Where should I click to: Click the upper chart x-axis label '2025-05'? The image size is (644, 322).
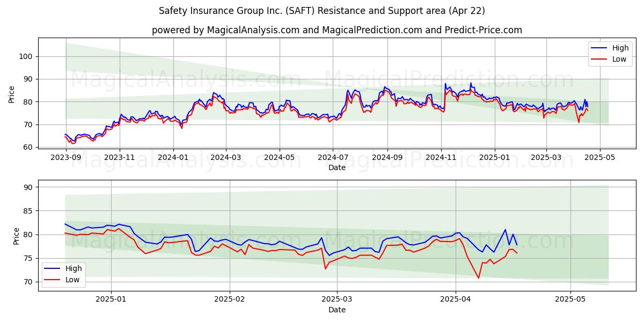(x=601, y=158)
